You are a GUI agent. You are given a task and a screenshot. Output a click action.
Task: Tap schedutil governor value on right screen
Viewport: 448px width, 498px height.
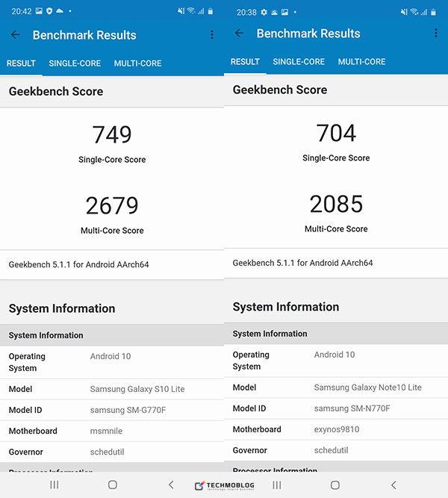pos(331,450)
